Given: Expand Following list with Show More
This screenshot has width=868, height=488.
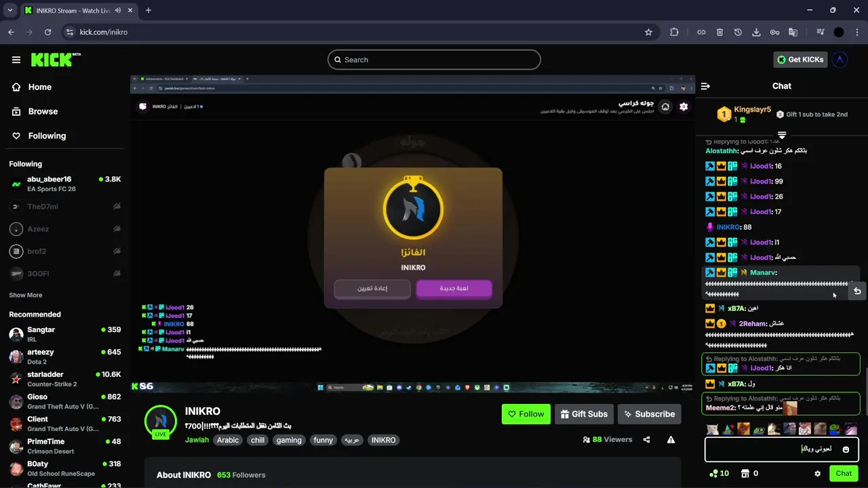Looking at the screenshot, I should [26, 295].
